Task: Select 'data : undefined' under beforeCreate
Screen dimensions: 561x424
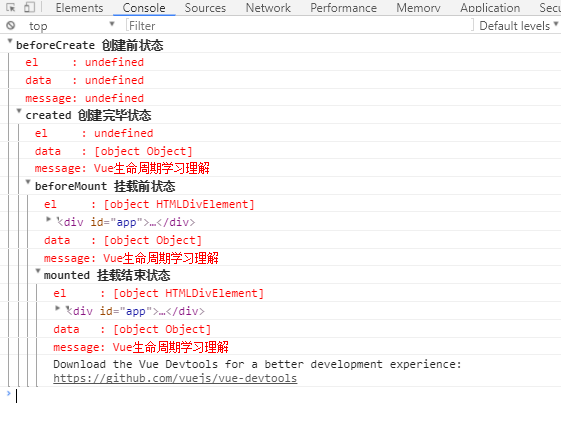Action: coord(84,80)
